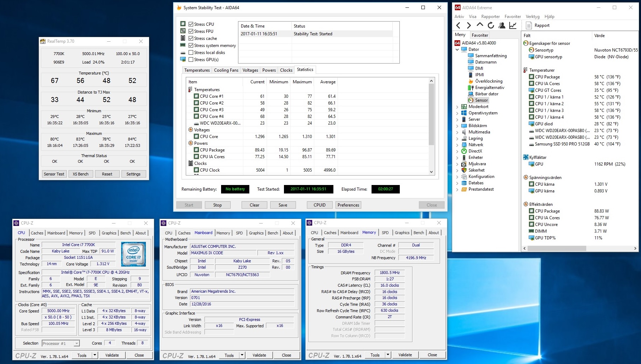Enable the Stress local disks checkbox
The width and height of the screenshot is (641, 364).
point(191,53)
